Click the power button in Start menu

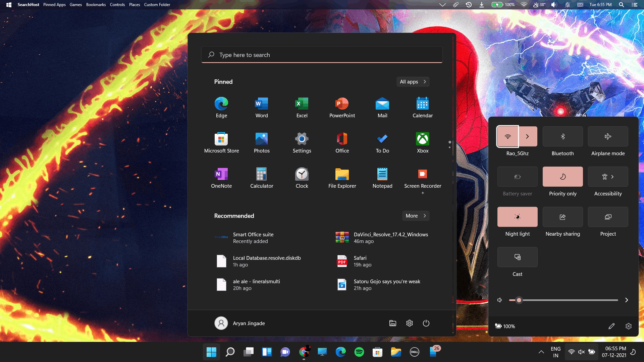pos(426,323)
